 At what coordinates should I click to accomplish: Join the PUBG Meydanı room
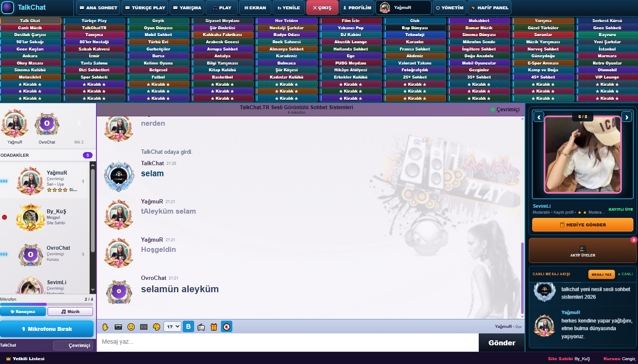click(x=351, y=63)
